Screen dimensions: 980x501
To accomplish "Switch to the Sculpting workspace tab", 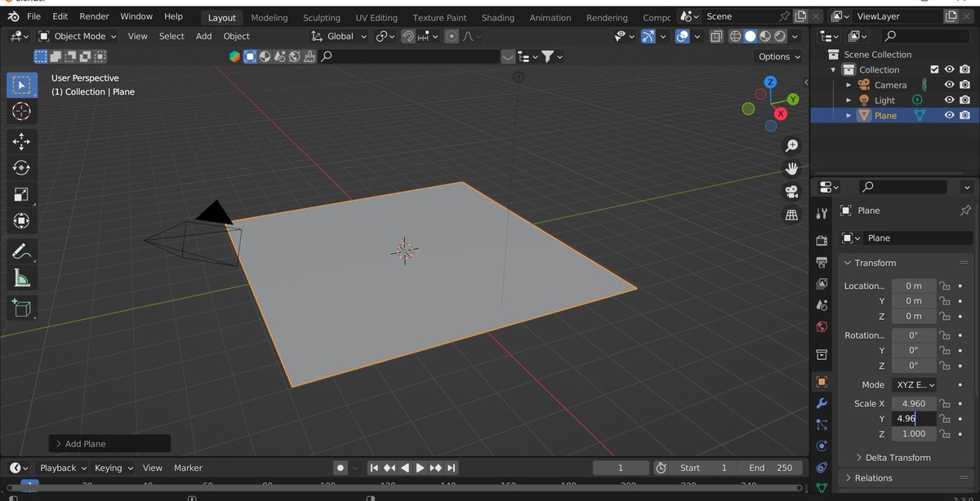I will click(x=322, y=17).
